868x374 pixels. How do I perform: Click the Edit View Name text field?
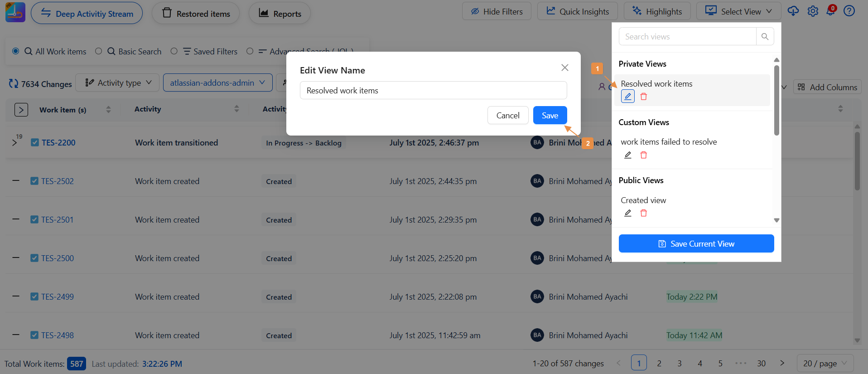click(433, 91)
